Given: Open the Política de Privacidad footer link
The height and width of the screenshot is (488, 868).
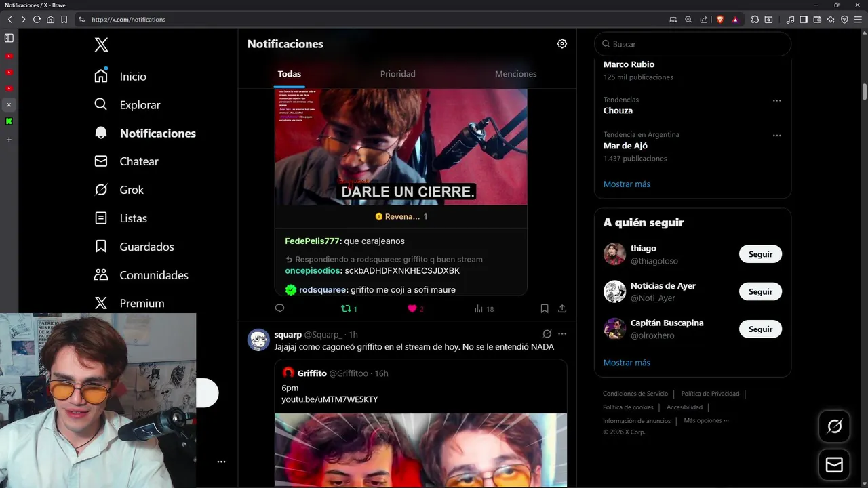Looking at the screenshot, I should (710, 394).
